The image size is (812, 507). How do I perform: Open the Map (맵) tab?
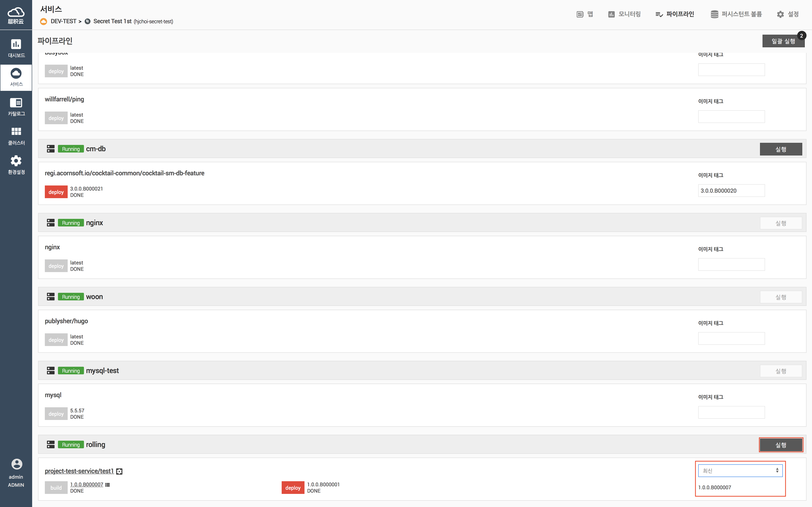pyautogui.click(x=585, y=14)
